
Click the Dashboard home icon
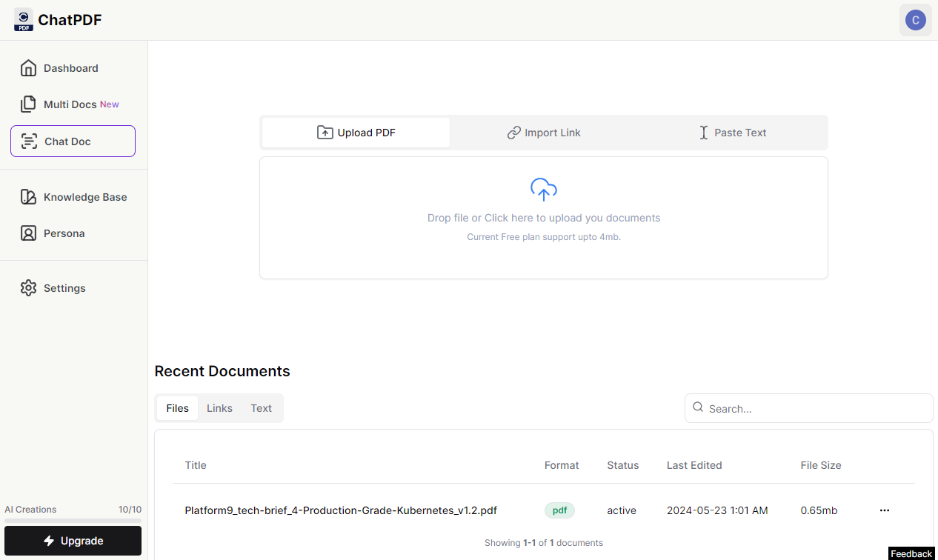[x=28, y=68]
